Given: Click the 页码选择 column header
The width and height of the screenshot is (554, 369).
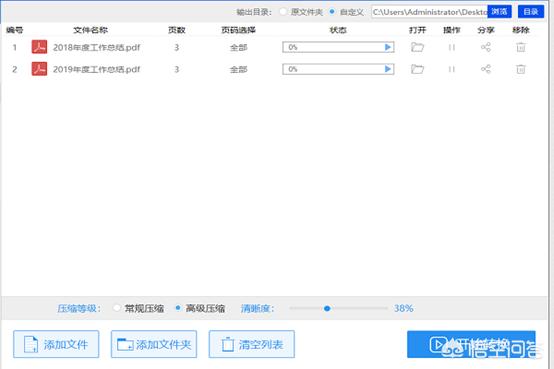Looking at the screenshot, I should pyautogui.click(x=238, y=30).
